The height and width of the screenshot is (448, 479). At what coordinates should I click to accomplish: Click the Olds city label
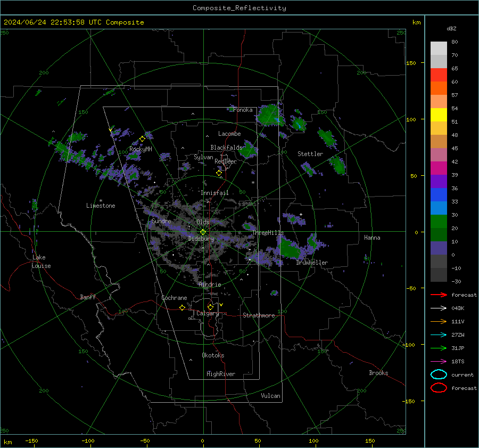pyautogui.click(x=203, y=222)
